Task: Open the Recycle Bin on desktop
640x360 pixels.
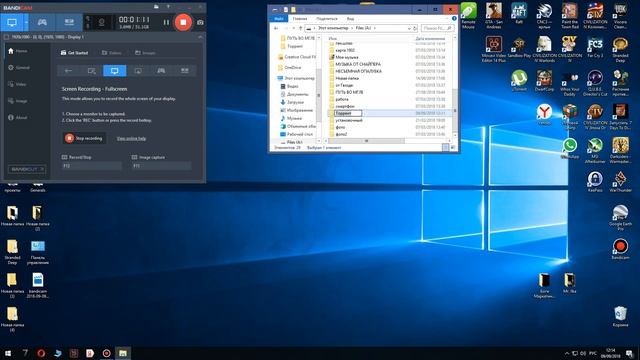Action: coord(620,316)
